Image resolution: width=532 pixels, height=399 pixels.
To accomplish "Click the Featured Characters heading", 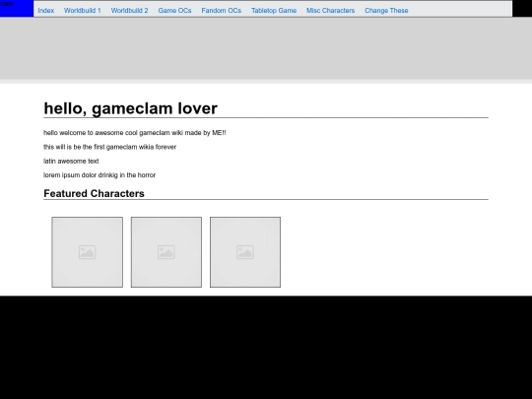I will point(94,193).
